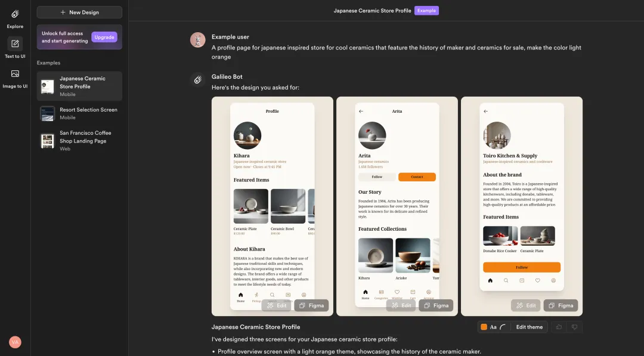Viewport: 644px width, 356px height.
Task: Click the purple Upgrade button
Action: tap(104, 37)
